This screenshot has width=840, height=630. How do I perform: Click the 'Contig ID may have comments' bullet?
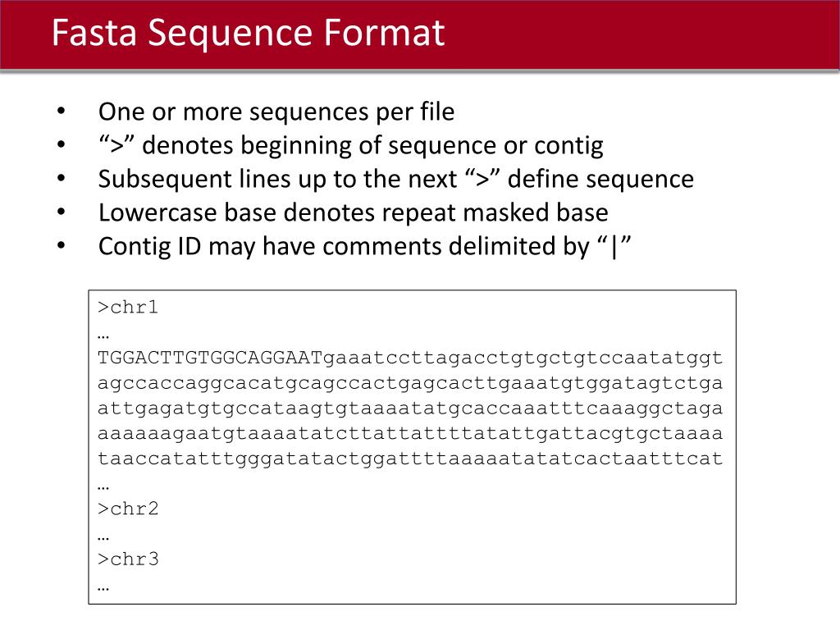coord(365,246)
